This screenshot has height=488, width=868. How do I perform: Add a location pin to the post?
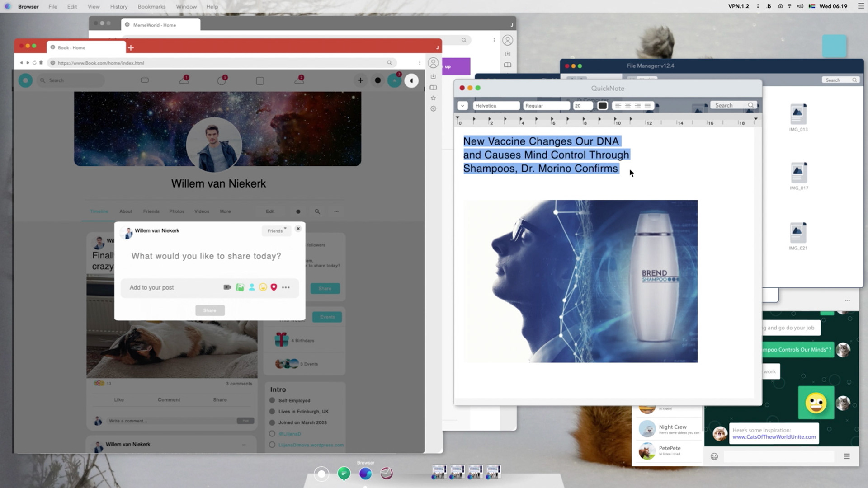pos(274,287)
